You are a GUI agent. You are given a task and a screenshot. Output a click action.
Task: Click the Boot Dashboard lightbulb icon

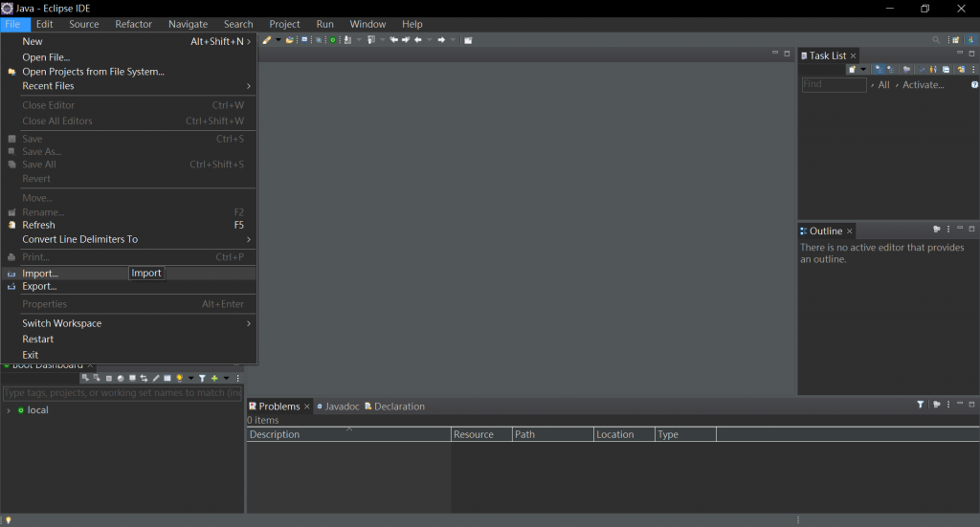coord(179,379)
